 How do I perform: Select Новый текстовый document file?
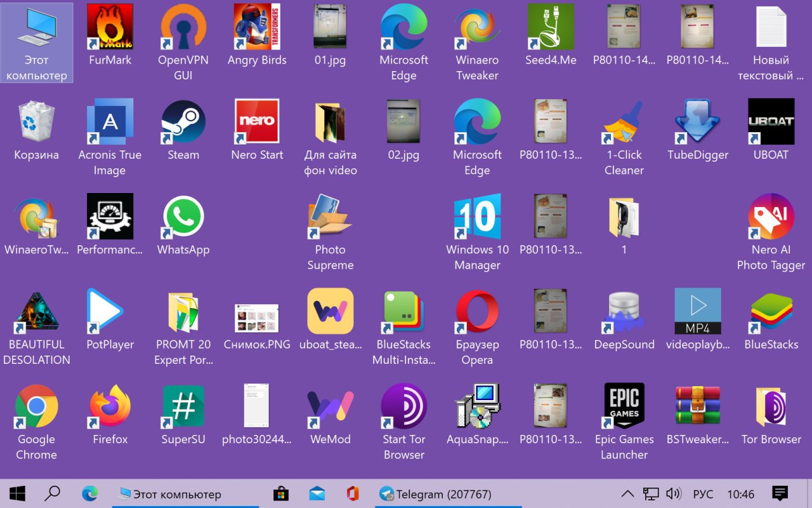pos(771,27)
